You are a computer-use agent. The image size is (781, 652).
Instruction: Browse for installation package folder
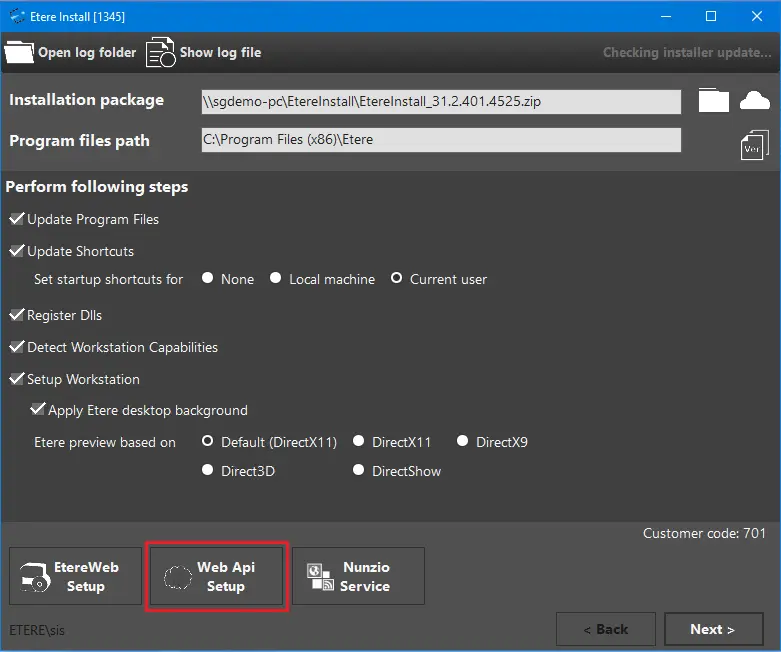coord(714,100)
